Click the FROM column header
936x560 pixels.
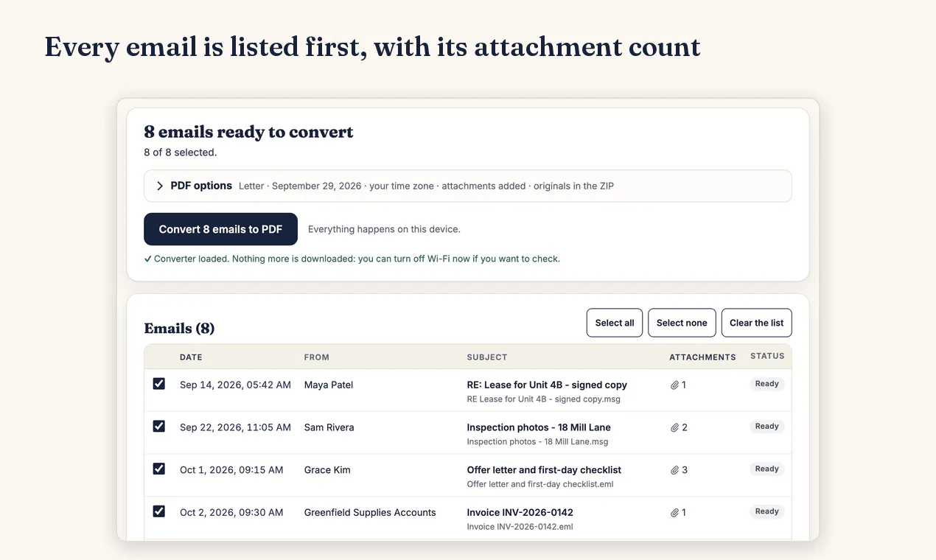(317, 357)
